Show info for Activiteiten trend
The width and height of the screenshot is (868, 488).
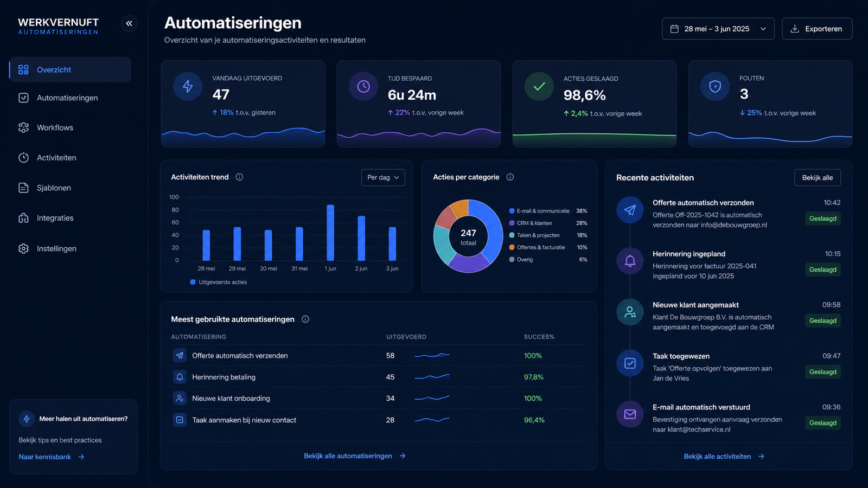point(239,177)
